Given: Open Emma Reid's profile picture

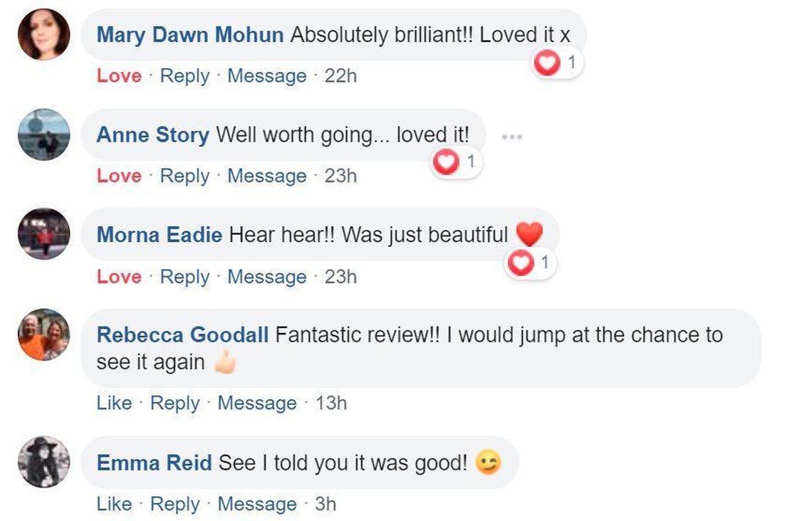Looking at the screenshot, I should pyautogui.click(x=43, y=462).
